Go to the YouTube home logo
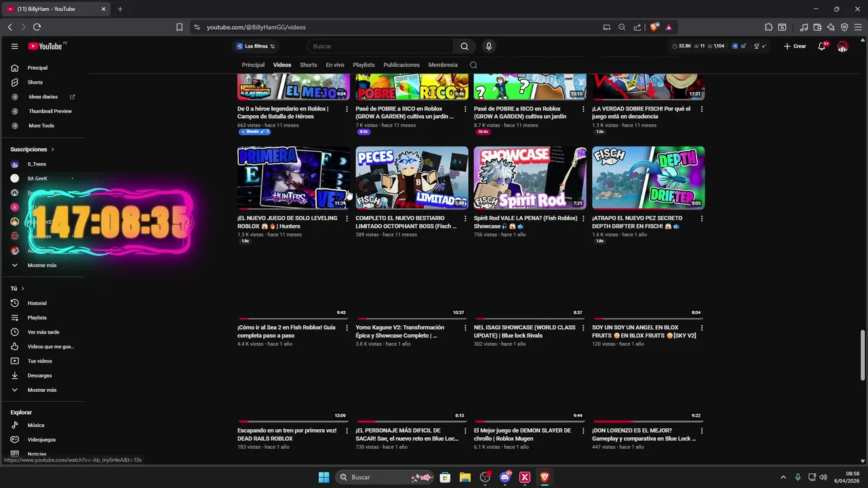 (x=45, y=46)
